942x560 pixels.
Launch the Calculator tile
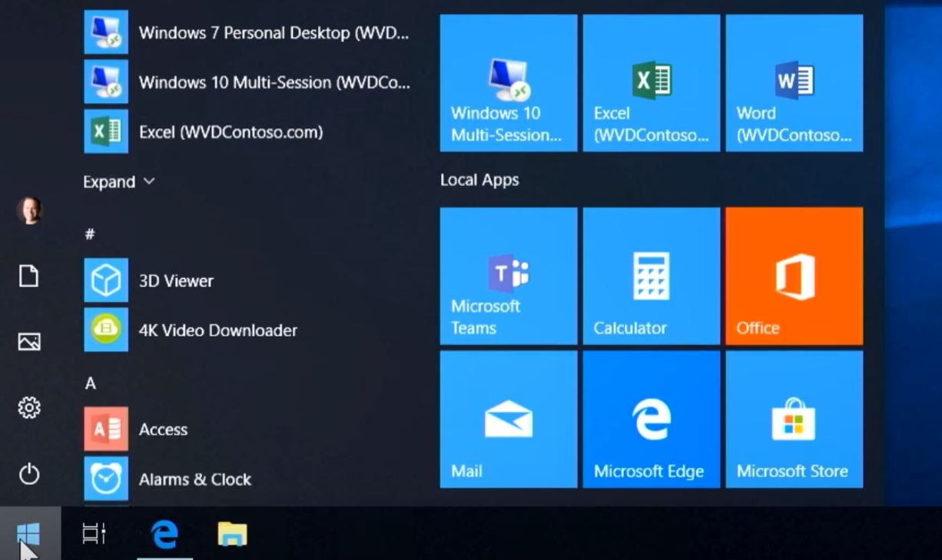[x=651, y=276]
